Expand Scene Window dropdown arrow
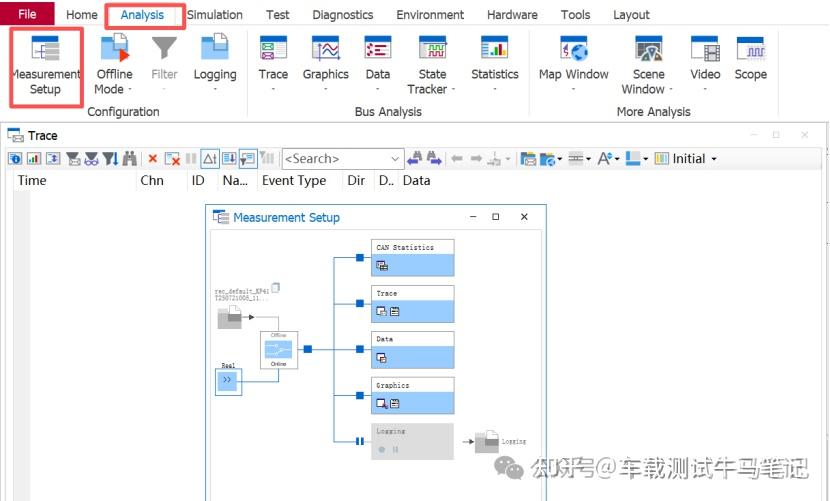 pyautogui.click(x=671, y=89)
